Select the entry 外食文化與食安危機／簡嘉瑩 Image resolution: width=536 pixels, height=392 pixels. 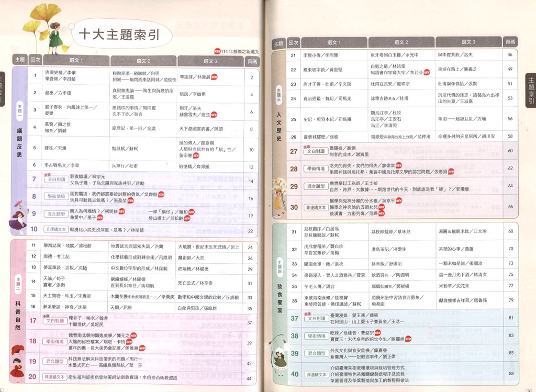pyautogui.click(x=358, y=351)
